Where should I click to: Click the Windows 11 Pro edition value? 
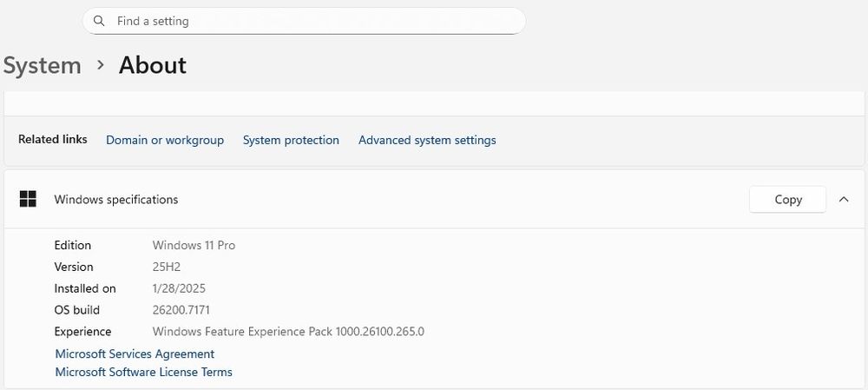point(194,245)
